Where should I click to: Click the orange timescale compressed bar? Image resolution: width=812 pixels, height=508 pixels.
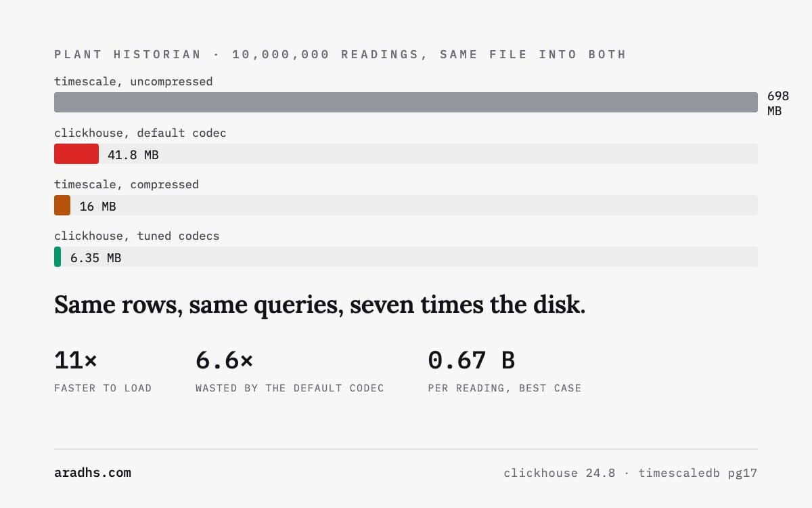(62, 205)
